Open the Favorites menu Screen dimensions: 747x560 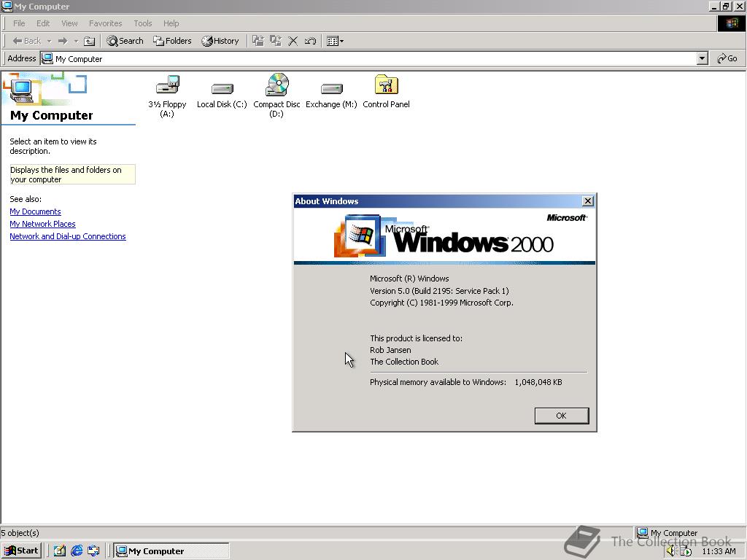click(105, 23)
